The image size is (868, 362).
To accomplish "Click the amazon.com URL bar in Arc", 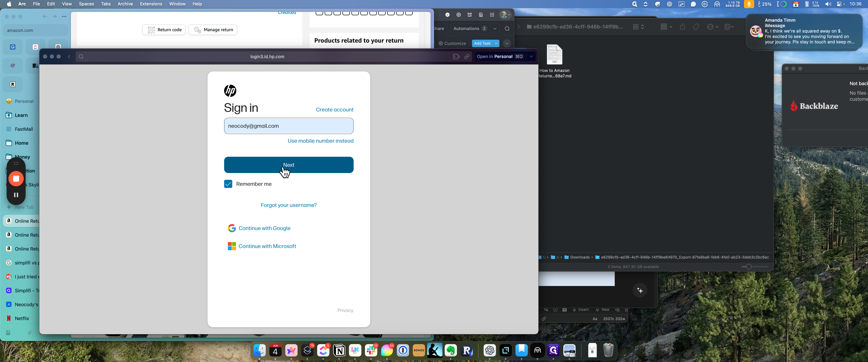I will [35, 30].
